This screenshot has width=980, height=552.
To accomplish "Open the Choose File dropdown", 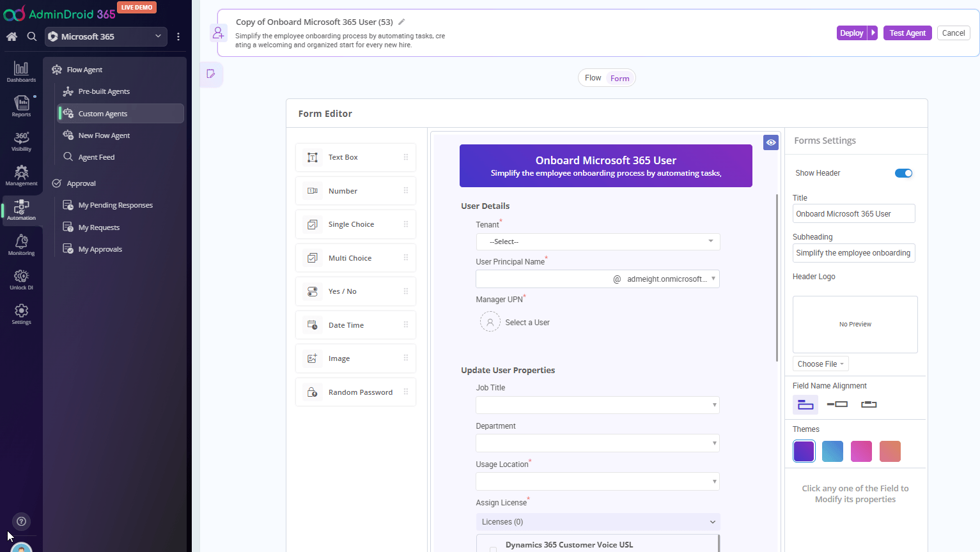I will click(821, 364).
